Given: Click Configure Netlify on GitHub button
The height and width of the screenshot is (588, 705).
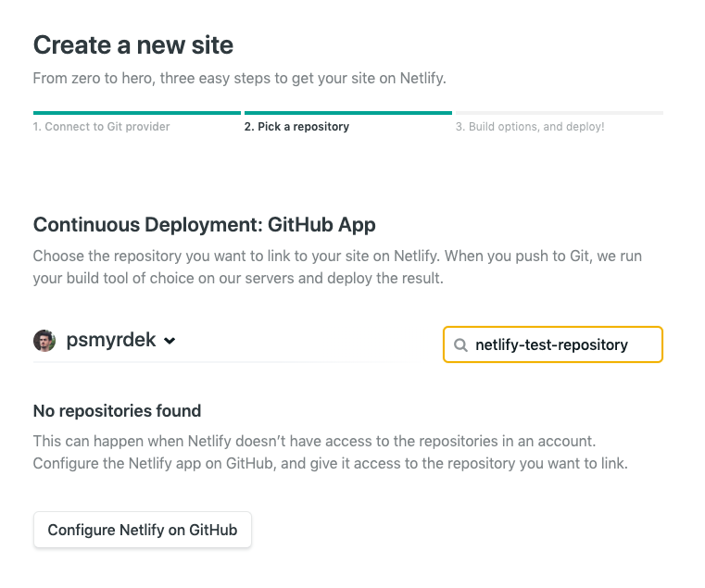Looking at the screenshot, I should click(x=143, y=530).
